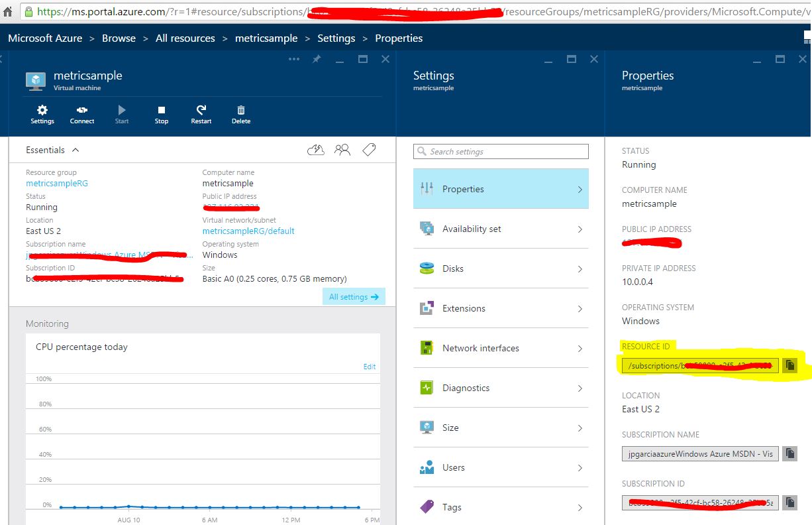Open Availability set settings

click(501, 229)
